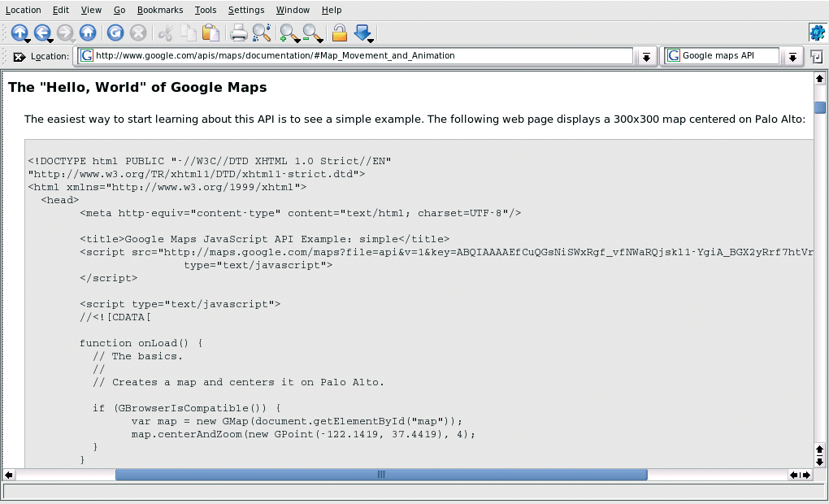Click the Paste clipboard icon

coord(211,33)
